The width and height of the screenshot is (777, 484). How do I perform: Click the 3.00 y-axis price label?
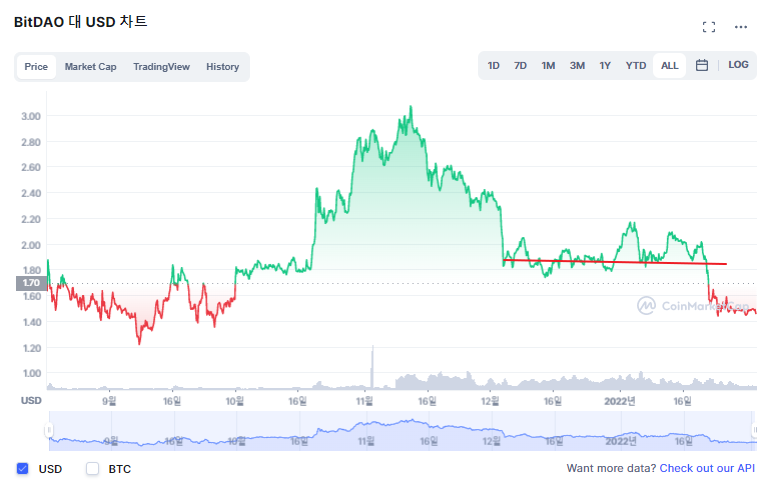tap(31, 116)
